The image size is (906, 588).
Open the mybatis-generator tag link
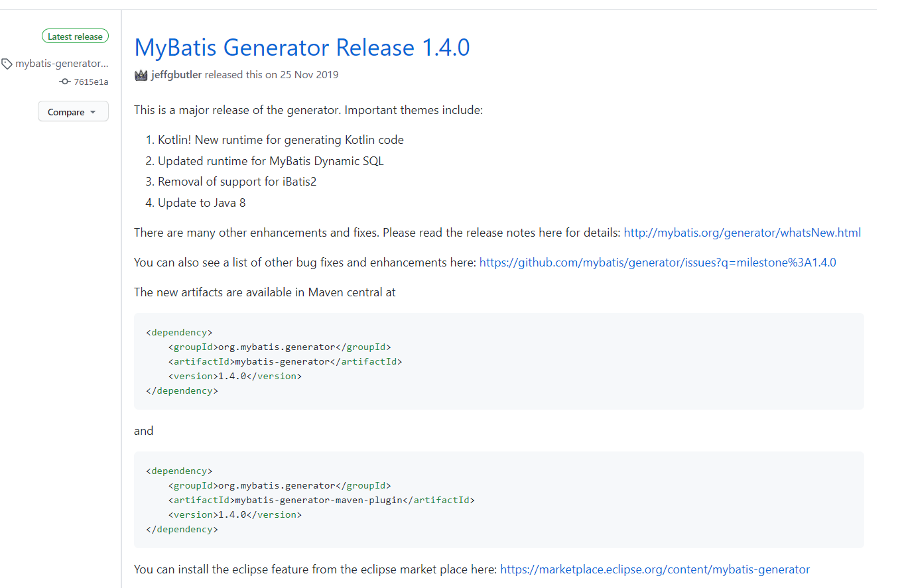62,64
